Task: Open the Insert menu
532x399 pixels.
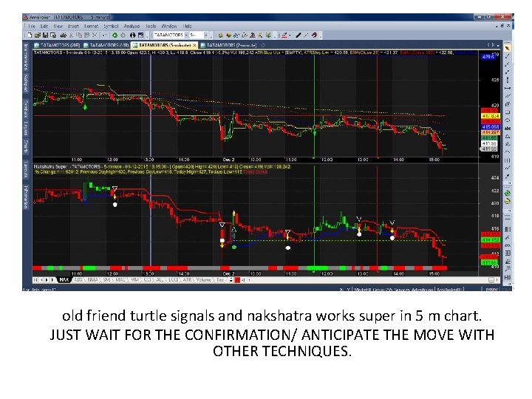Action: tap(73, 26)
